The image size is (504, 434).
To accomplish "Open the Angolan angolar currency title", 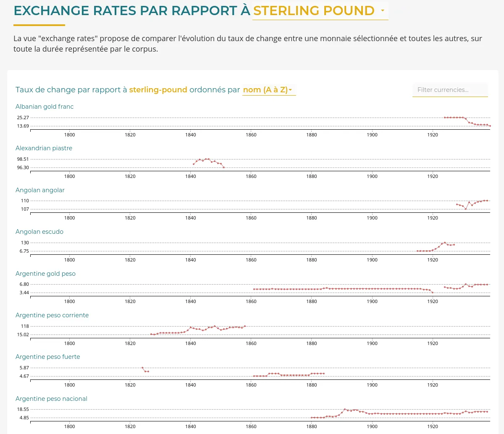I will pyautogui.click(x=40, y=190).
